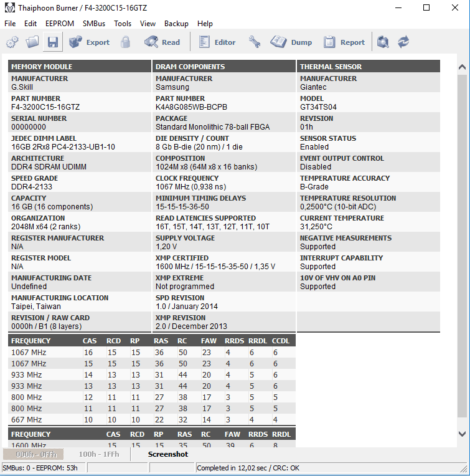Click the G.Skill manufacturer value
The width and height of the screenshot is (470, 476).
(22, 87)
